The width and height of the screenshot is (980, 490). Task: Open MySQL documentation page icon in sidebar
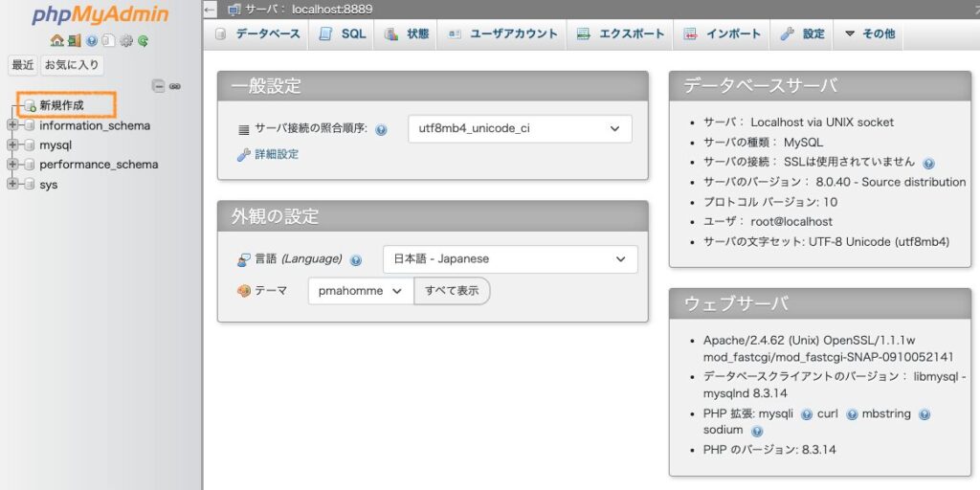(109, 40)
